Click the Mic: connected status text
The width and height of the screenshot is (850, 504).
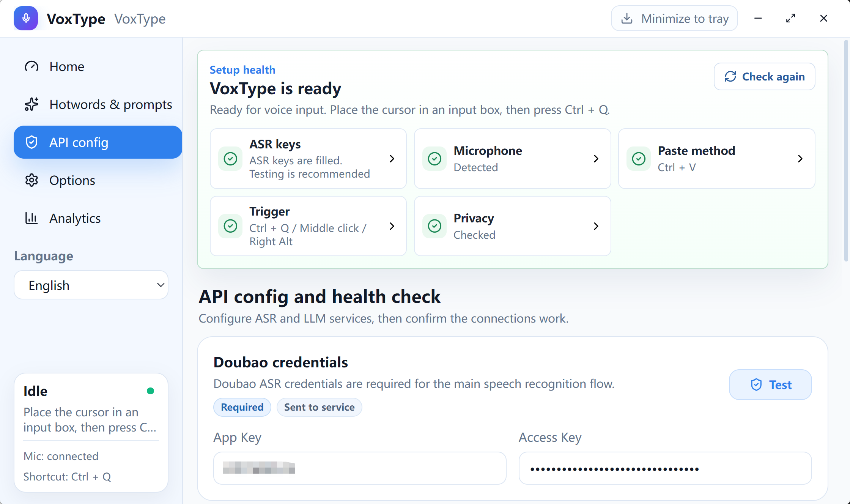tap(61, 456)
